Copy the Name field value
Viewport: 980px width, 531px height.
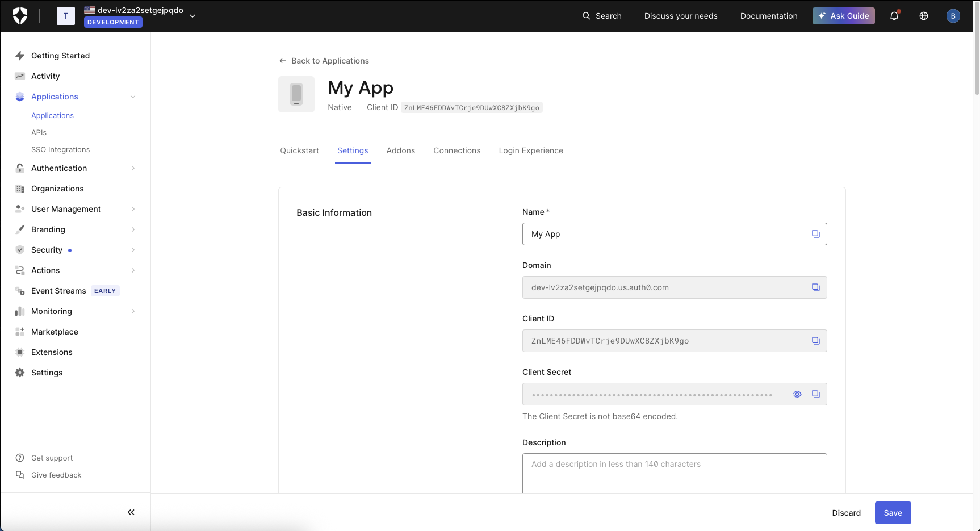pyautogui.click(x=816, y=233)
